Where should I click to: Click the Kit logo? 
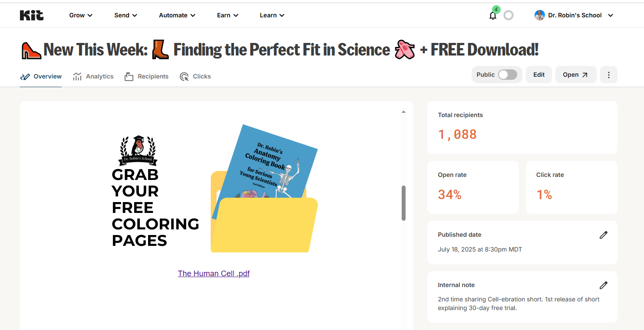[x=32, y=15]
